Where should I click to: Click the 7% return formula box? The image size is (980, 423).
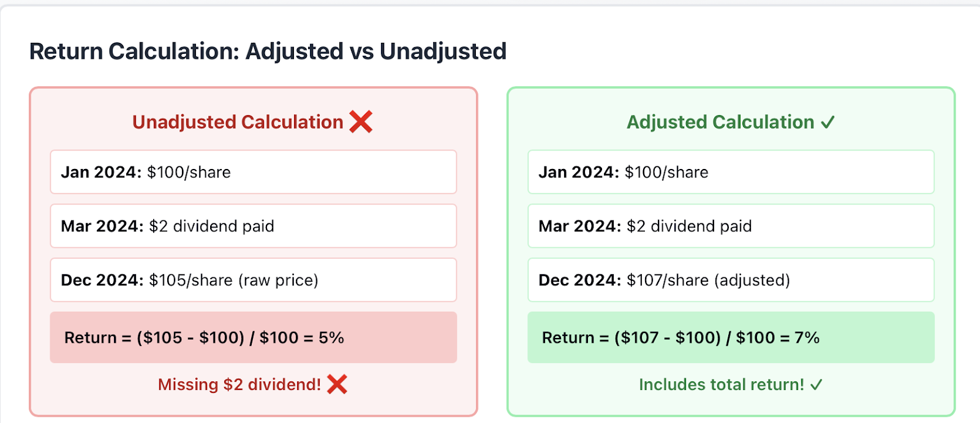pos(731,337)
